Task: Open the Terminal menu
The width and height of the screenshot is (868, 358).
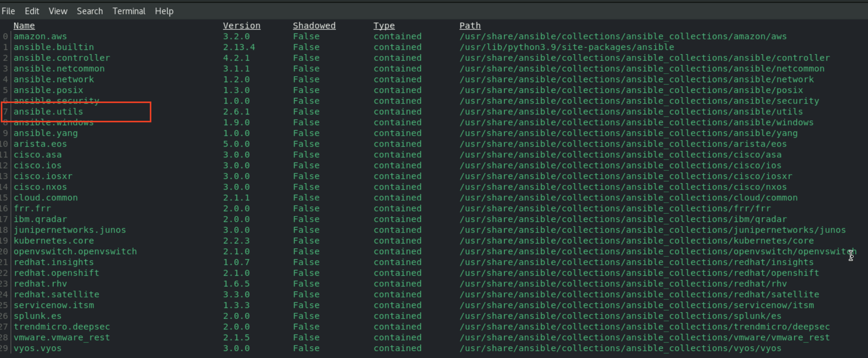Action: [x=129, y=11]
